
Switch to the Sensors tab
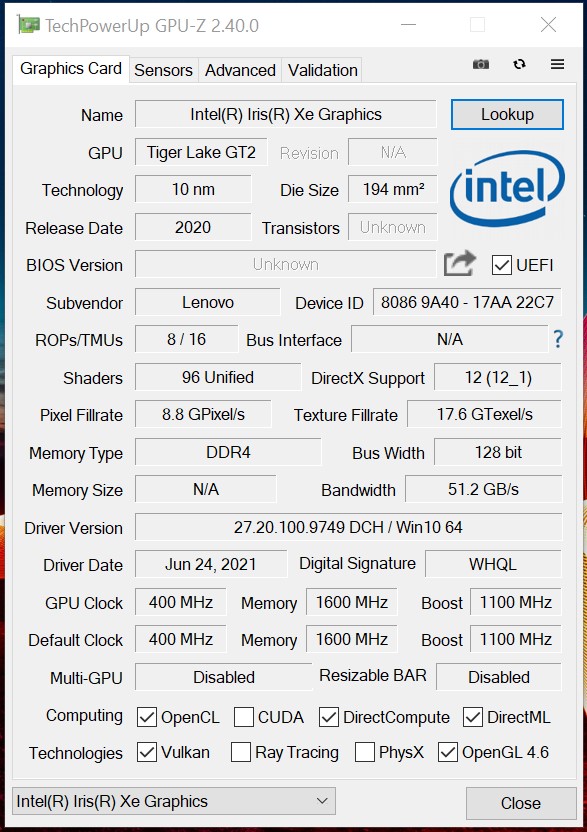163,70
